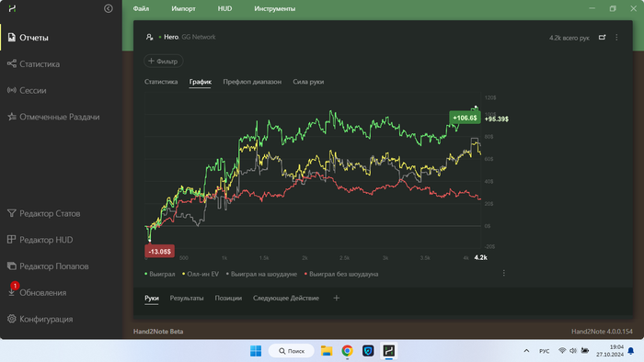644x362 pixels.
Task: Click the report pop-out window icon
Action: point(602,38)
